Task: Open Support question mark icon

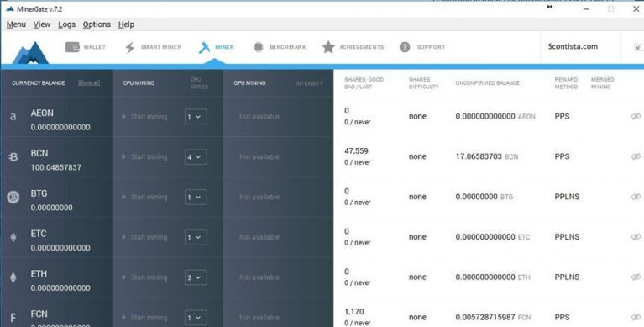Action: point(405,47)
